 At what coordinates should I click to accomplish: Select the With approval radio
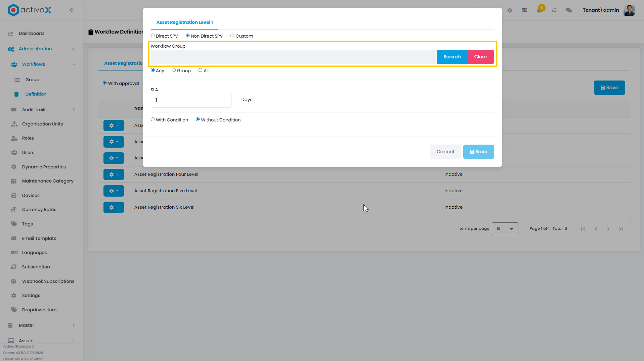coord(105,83)
